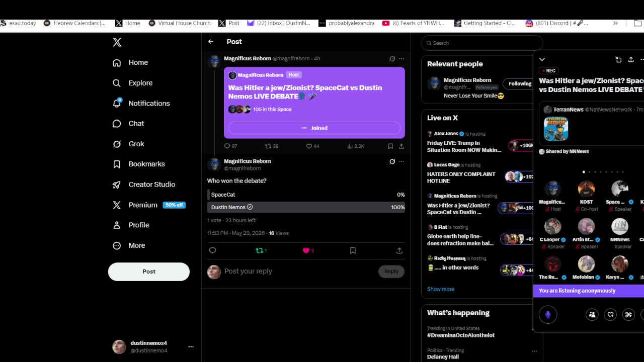The height and width of the screenshot is (362, 644).
Task: Reply icon under the poll post
Action: tap(212, 250)
